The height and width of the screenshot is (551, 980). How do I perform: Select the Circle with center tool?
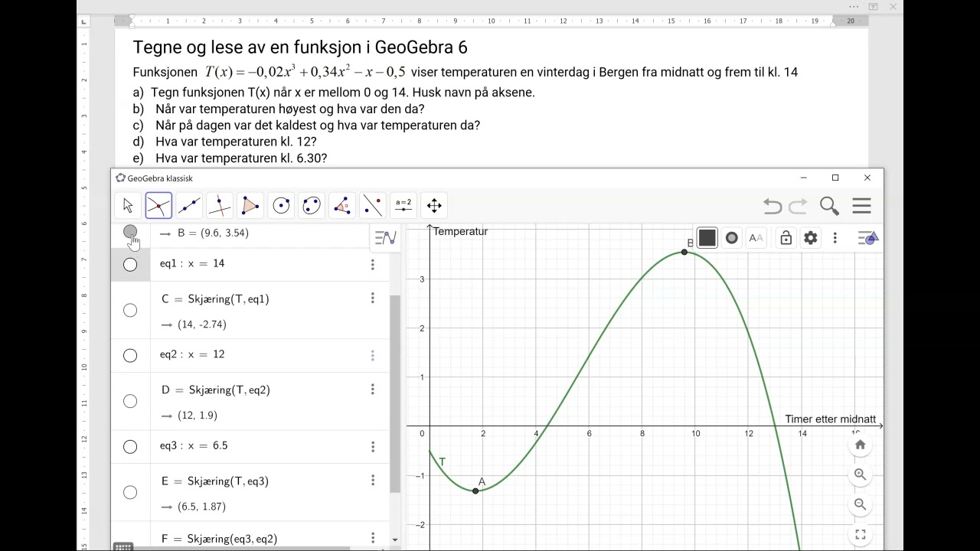tap(281, 205)
